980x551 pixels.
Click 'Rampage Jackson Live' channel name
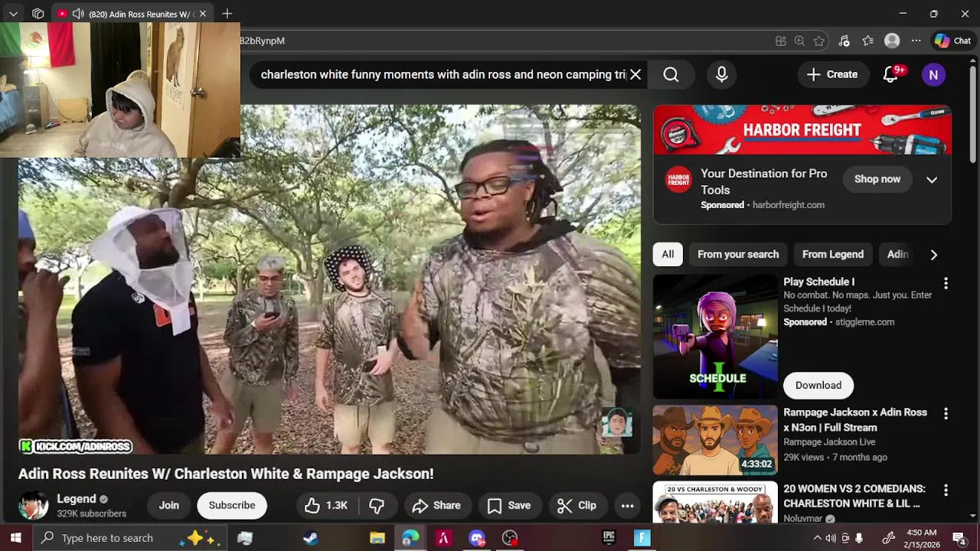click(829, 442)
